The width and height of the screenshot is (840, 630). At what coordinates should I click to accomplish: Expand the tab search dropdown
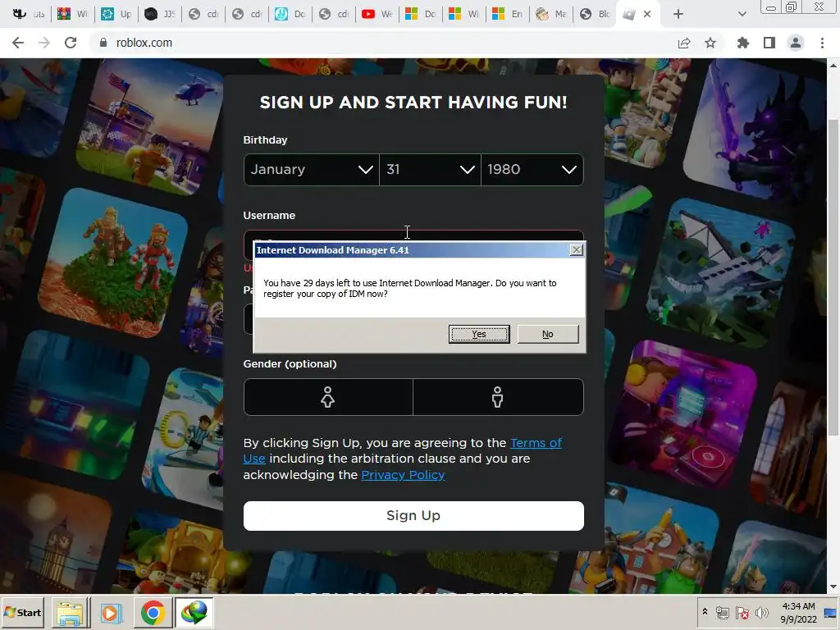pos(742,15)
